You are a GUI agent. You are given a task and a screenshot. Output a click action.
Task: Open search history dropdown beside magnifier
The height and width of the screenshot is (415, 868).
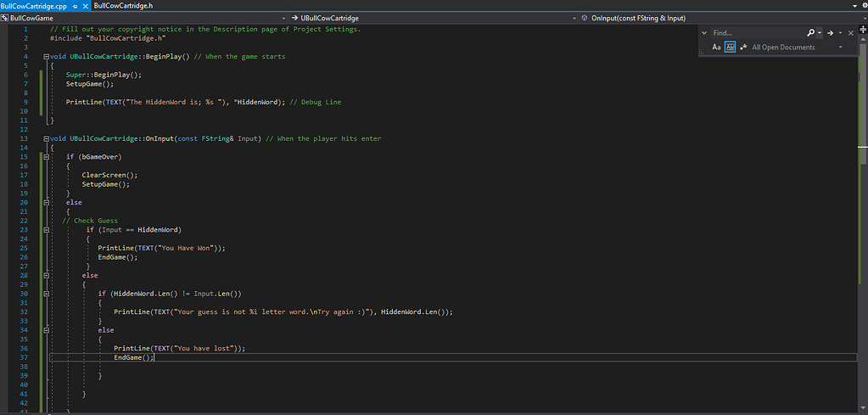click(x=820, y=33)
